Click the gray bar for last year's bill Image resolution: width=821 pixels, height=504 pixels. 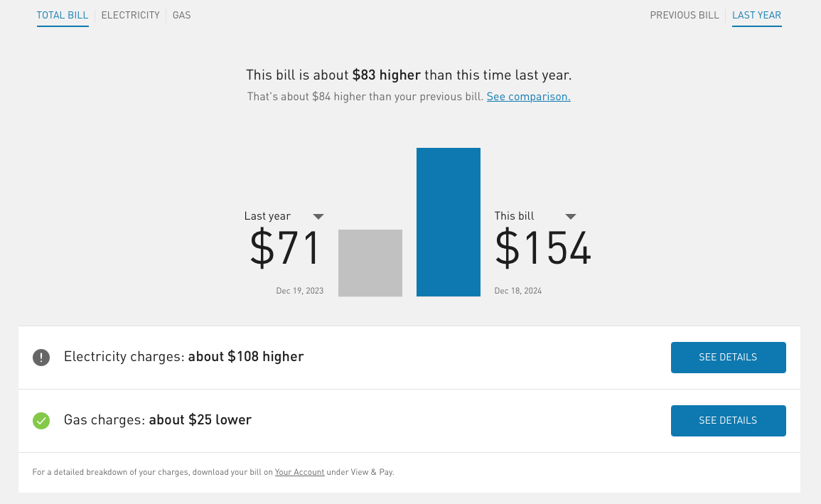click(x=370, y=262)
